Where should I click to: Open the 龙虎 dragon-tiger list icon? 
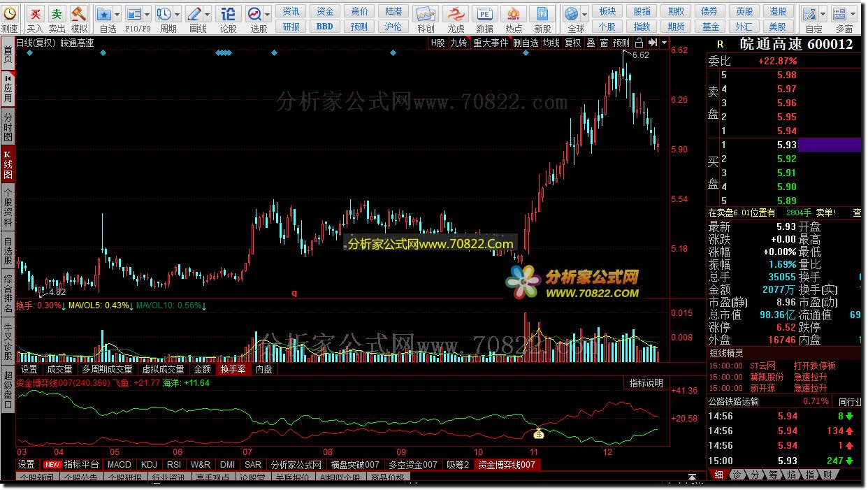[456, 13]
